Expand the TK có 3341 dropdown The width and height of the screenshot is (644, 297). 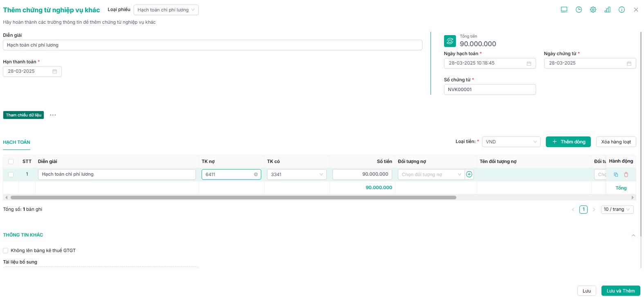pos(296,174)
